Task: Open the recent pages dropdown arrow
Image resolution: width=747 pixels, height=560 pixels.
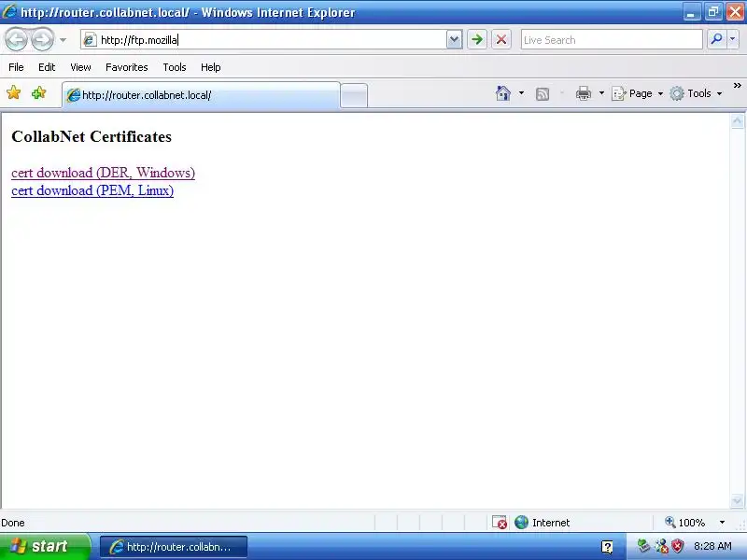Action: 63,40
